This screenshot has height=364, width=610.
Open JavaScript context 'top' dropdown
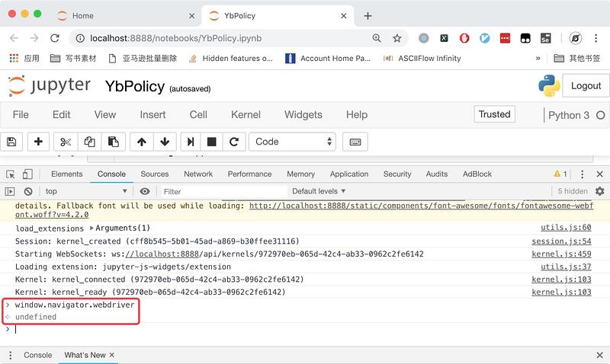coord(86,191)
